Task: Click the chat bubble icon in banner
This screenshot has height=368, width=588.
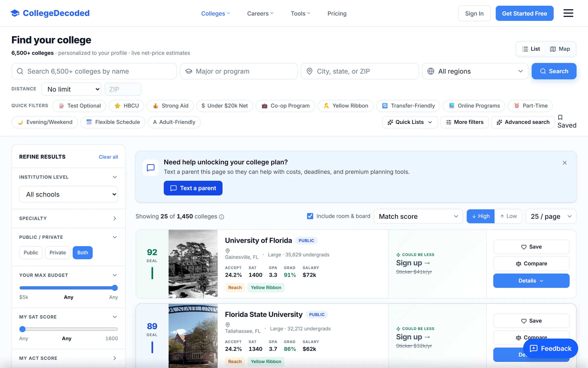Action: [x=151, y=167]
